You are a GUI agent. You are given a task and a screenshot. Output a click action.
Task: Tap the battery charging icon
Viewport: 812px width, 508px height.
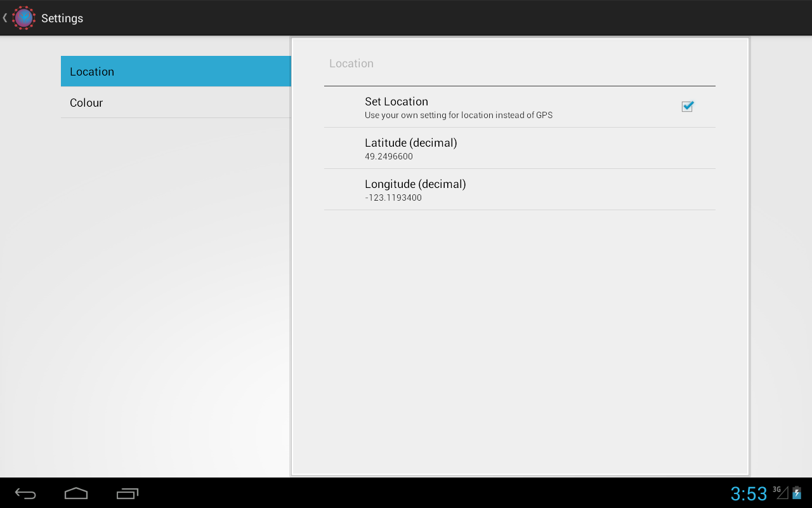pyautogui.click(x=797, y=493)
